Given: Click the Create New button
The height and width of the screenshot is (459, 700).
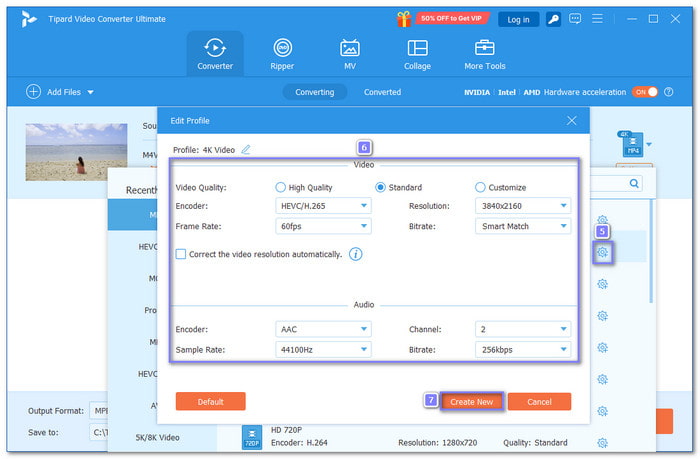Looking at the screenshot, I should tap(471, 401).
